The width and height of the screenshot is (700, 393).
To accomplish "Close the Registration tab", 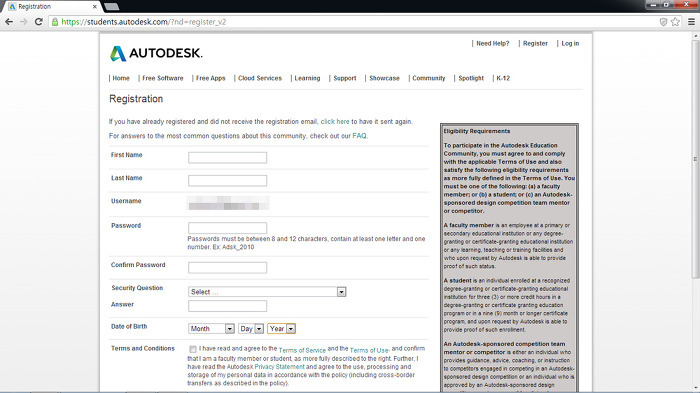I will coord(95,7).
